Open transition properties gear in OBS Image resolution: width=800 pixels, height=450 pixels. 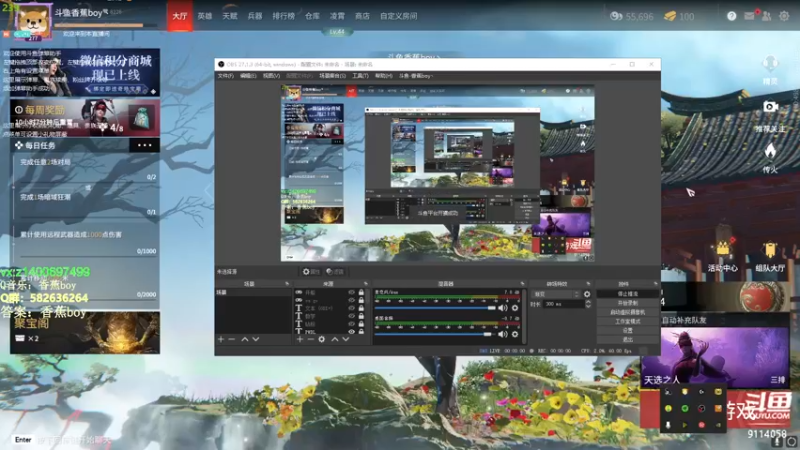587,294
